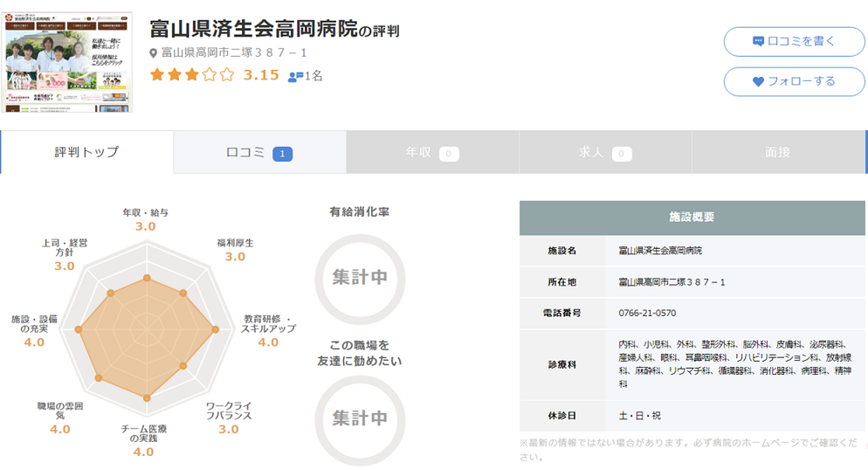Click speech bubble icon in 口コミを書く
868x470 pixels.
[758, 41]
